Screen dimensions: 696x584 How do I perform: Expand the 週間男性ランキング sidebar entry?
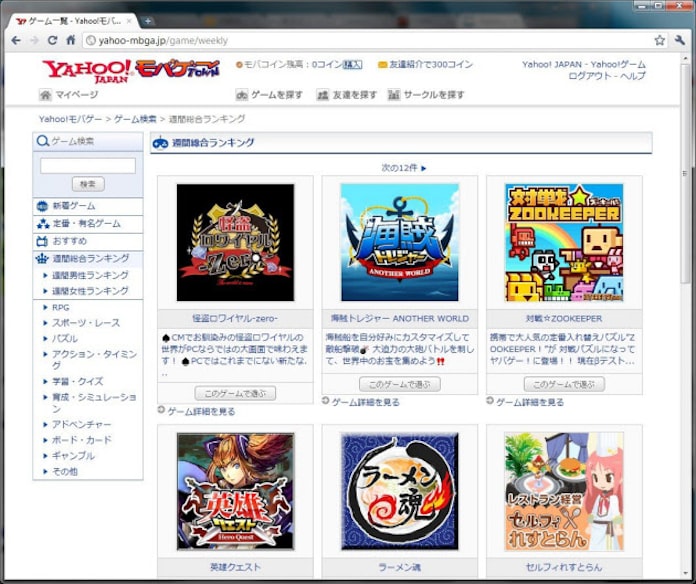point(90,275)
